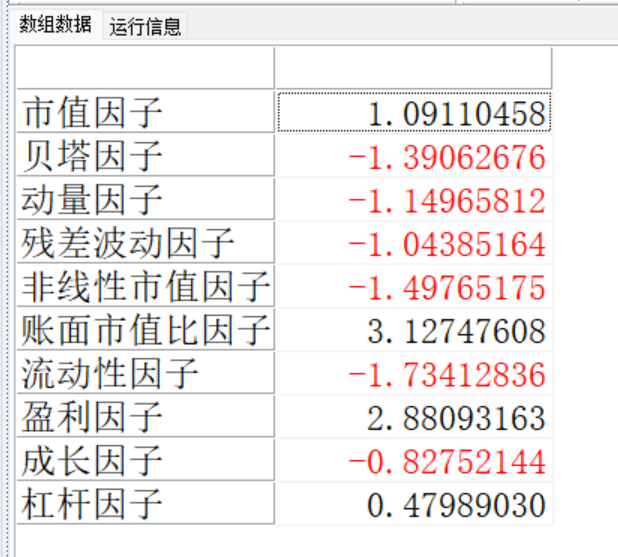Select the 杠杆因子 value 0.47989030
This screenshot has height=557, width=618.
click(455, 505)
